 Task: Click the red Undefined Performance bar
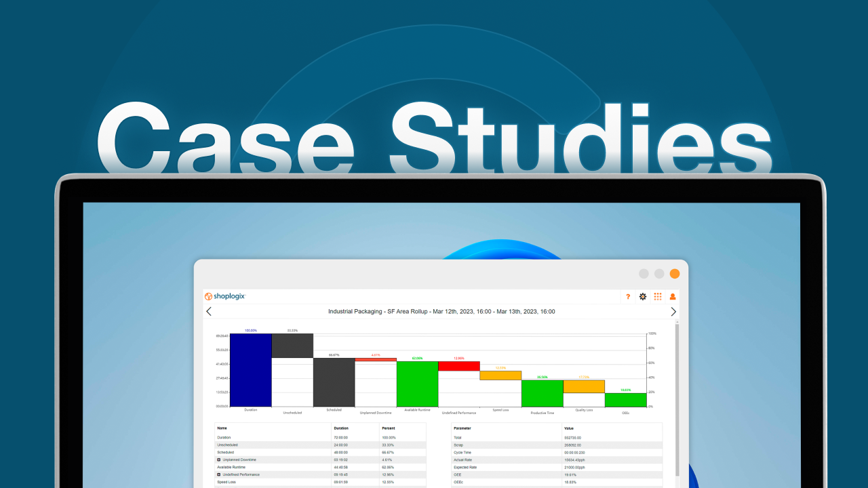click(459, 366)
